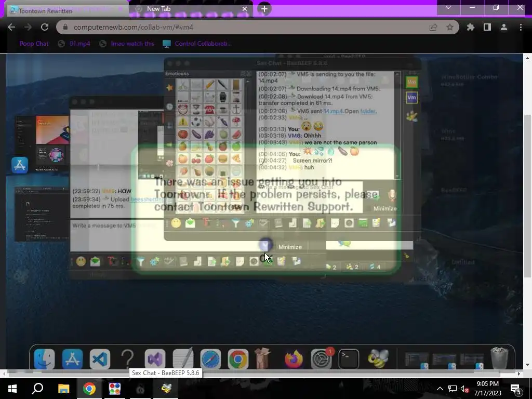Screen dimensions: 532x399
Task: Choose the pizza slice emoticon
Action: pos(236,158)
